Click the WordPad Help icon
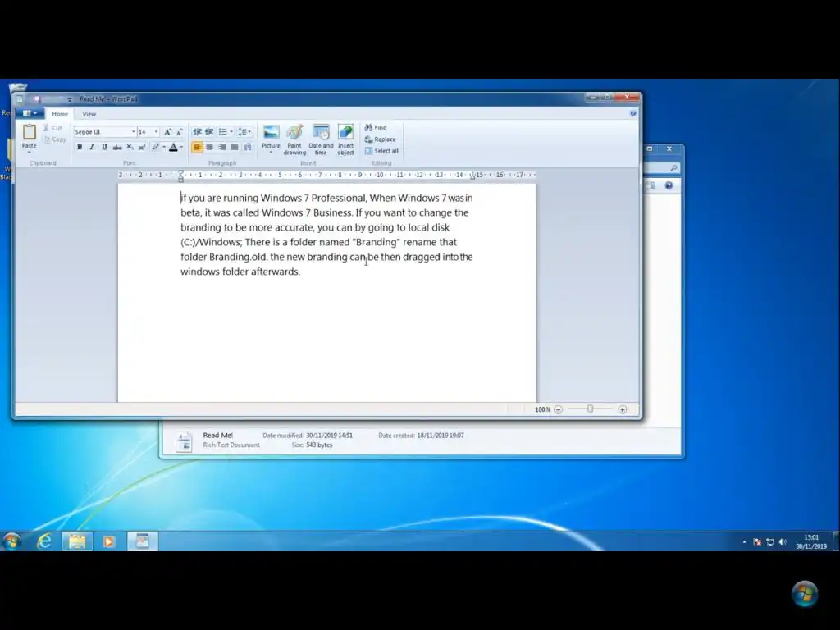840x630 pixels. [632, 113]
